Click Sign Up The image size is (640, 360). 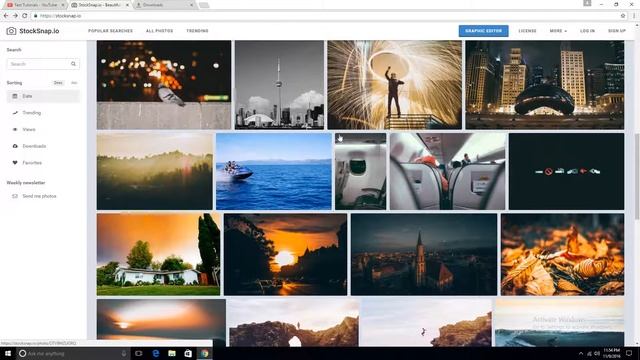click(x=617, y=31)
